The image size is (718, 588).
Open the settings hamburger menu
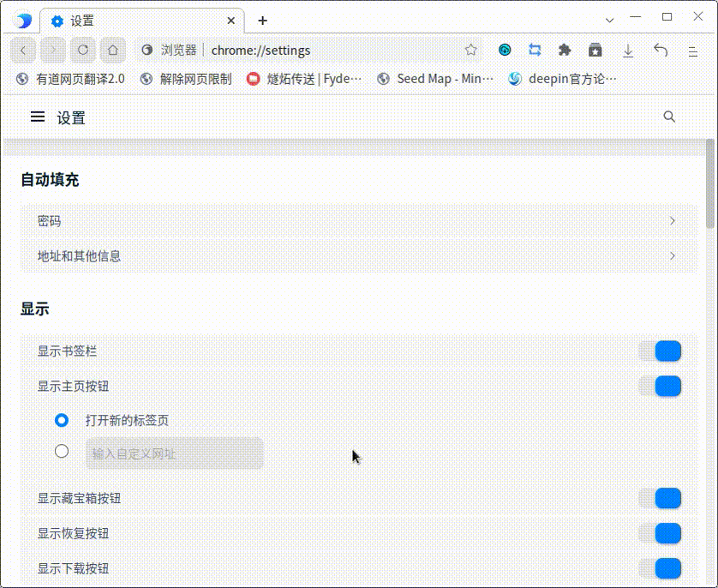pos(37,117)
